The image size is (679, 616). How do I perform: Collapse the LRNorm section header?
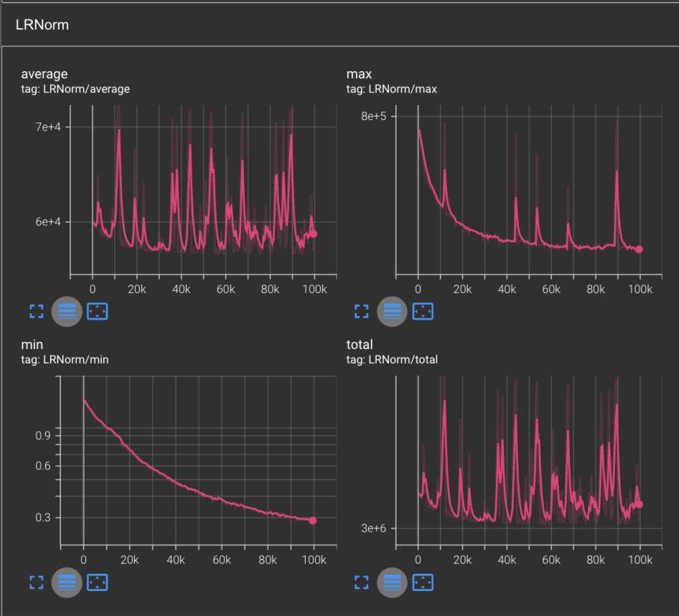(339, 24)
